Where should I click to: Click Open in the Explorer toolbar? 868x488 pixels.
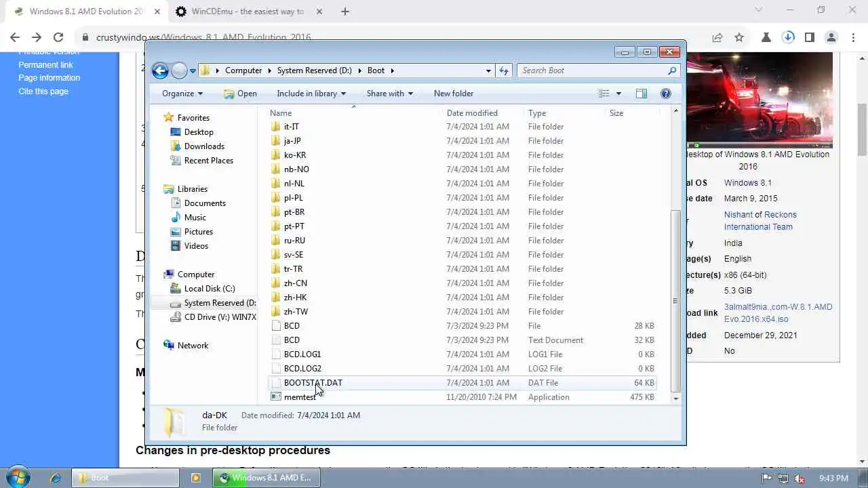pyautogui.click(x=240, y=94)
